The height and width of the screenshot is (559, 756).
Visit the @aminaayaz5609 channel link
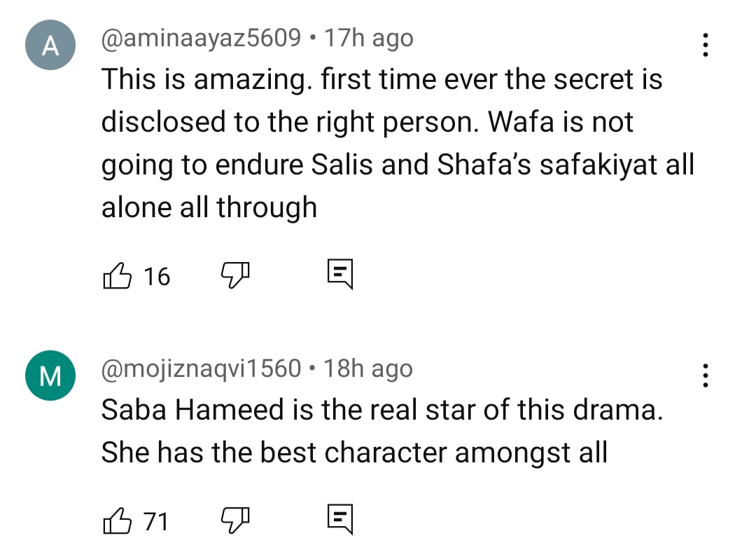click(201, 38)
